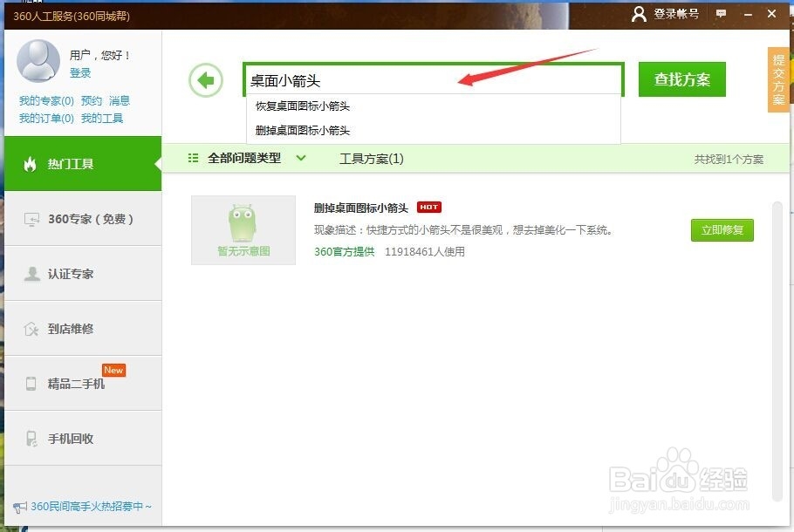
Task: Click the 暂无示意图 thumbnail
Action: [243, 230]
